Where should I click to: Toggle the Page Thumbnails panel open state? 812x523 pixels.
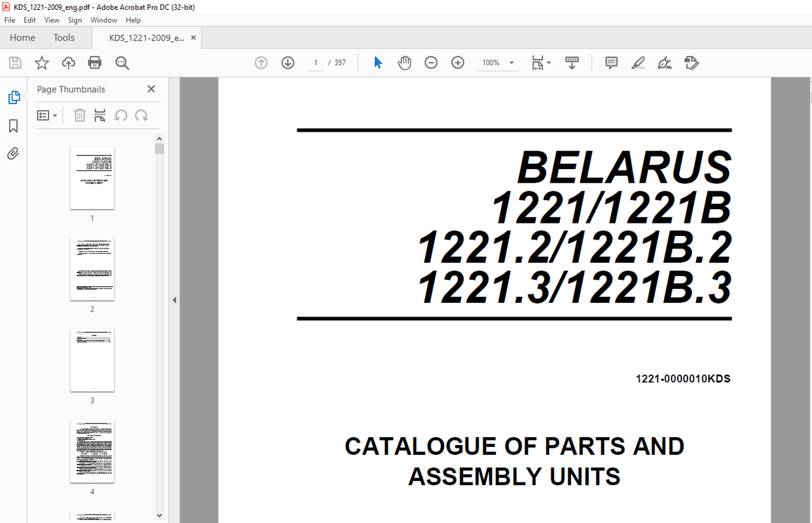point(14,96)
